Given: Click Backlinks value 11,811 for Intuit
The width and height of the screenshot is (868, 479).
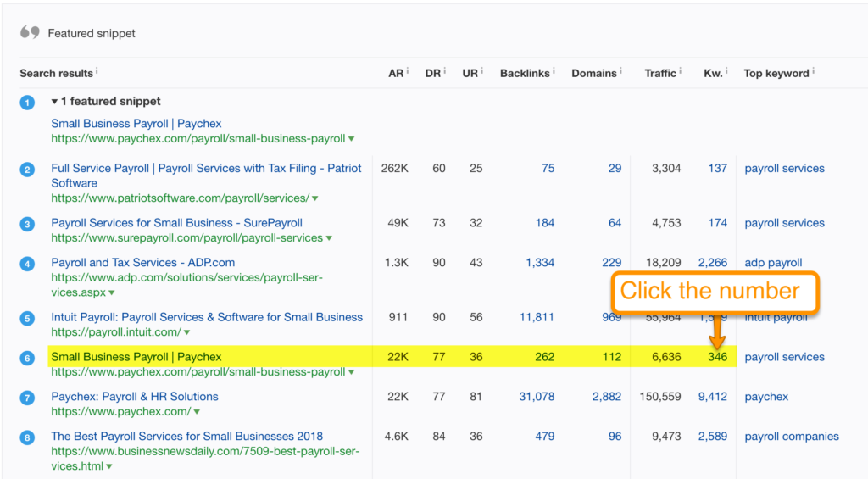Looking at the screenshot, I should 537,317.
